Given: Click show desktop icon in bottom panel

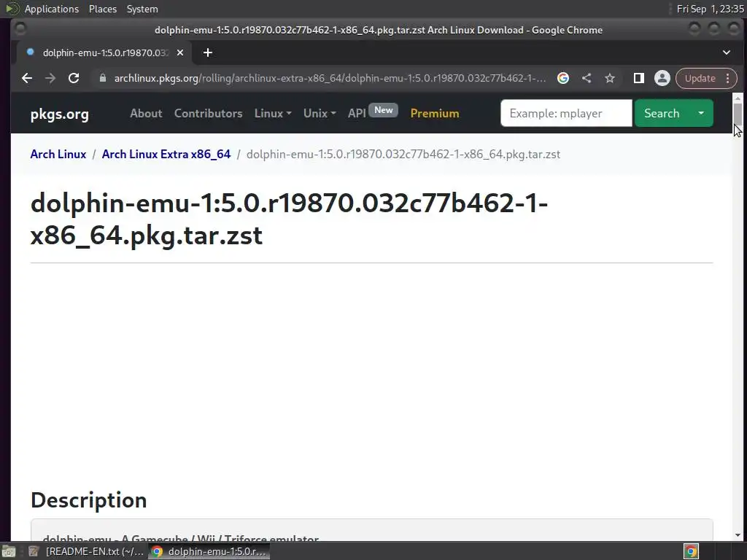Looking at the screenshot, I should tap(8, 551).
